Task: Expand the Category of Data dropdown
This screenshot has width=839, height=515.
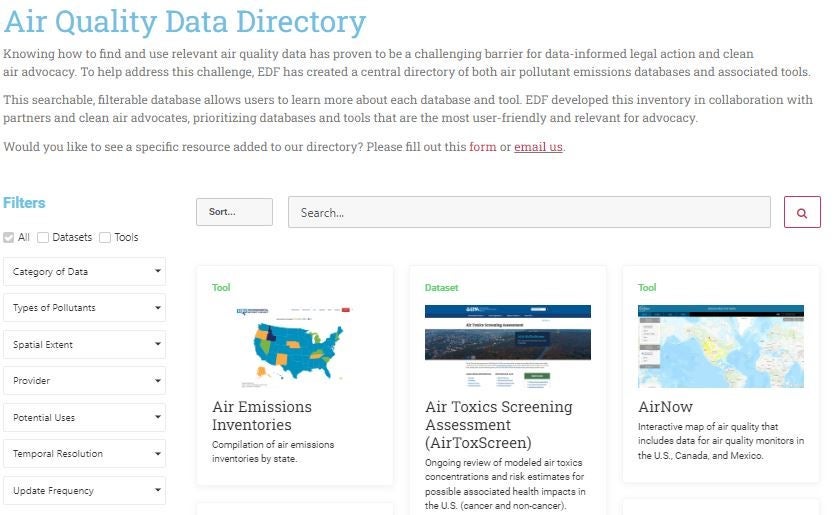Action: click(x=84, y=272)
